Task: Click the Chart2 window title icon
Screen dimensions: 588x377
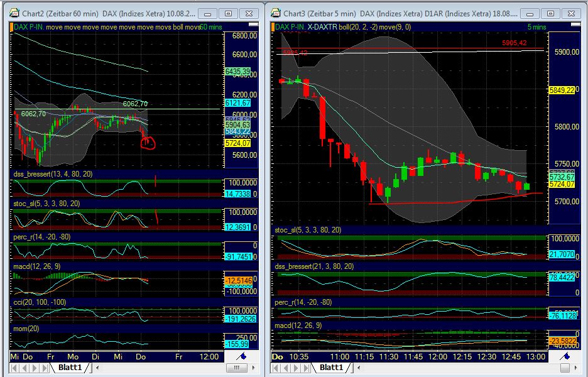Action: coord(14,13)
